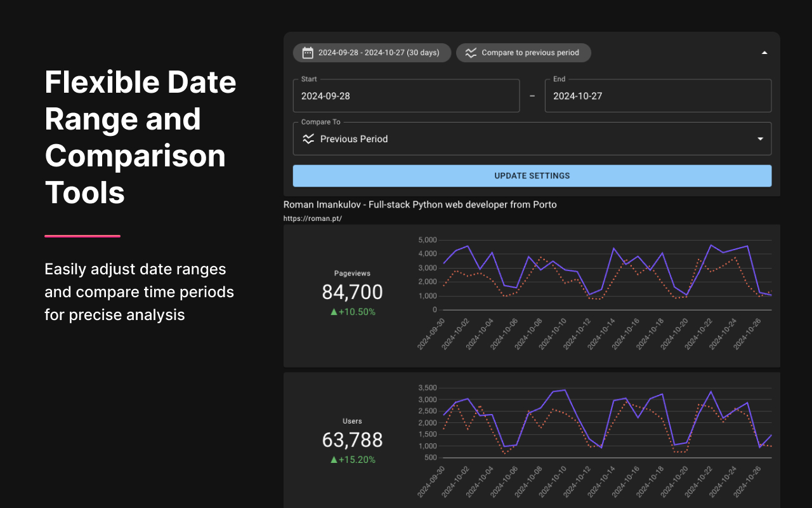Click the 3,500 axis label on Users chart
Viewport: 812px width, 508px height.
tap(428, 388)
